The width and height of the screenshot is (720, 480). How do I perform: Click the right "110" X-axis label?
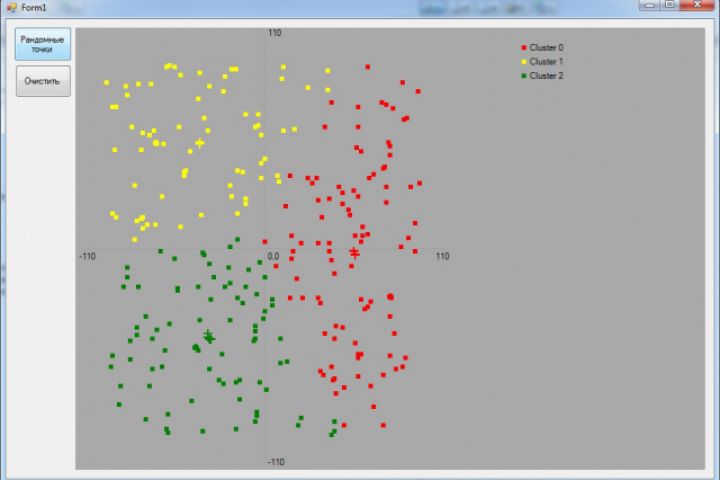443,256
